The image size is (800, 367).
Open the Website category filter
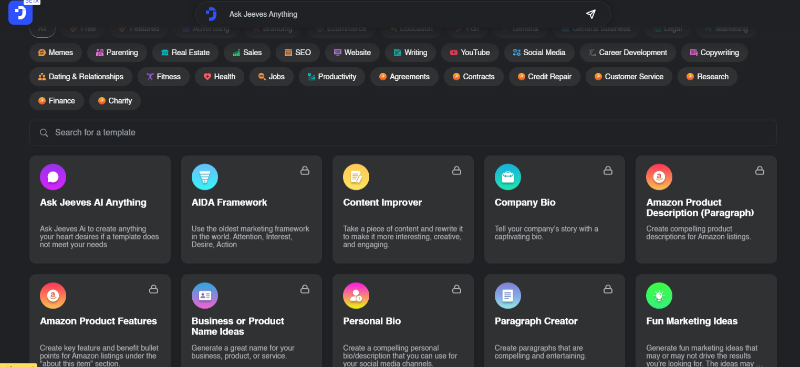[x=353, y=53]
